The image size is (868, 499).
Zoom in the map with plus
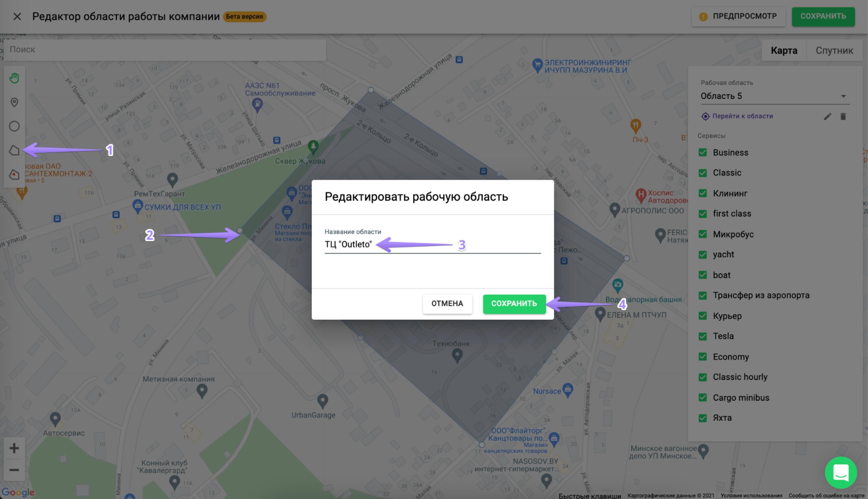[x=14, y=448]
